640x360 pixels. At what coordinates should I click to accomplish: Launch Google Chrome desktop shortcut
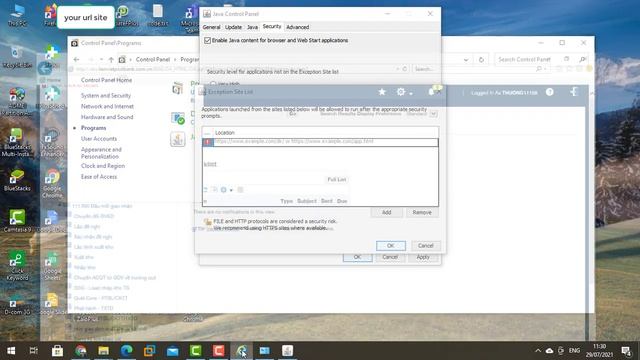click(52, 184)
